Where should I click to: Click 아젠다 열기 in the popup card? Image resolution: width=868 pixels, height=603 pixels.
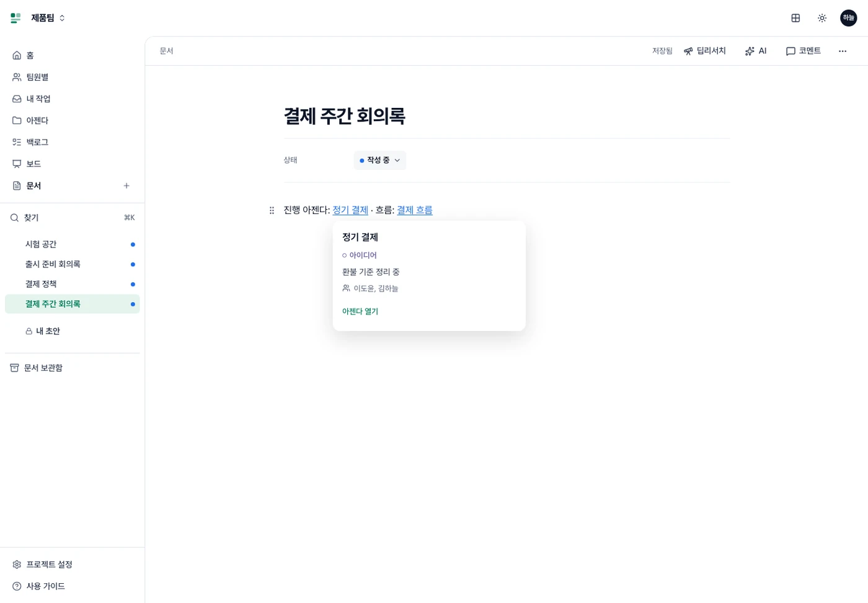click(360, 311)
